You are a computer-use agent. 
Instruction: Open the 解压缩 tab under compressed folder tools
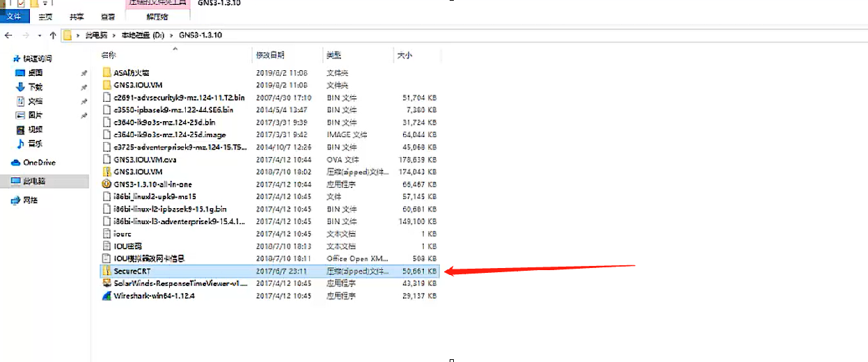[158, 16]
